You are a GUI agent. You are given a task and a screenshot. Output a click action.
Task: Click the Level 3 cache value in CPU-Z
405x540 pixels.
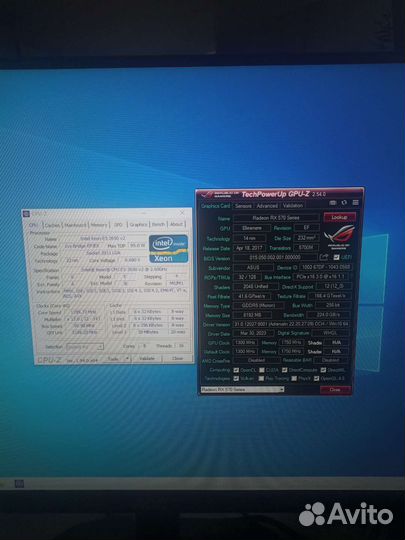point(148,332)
